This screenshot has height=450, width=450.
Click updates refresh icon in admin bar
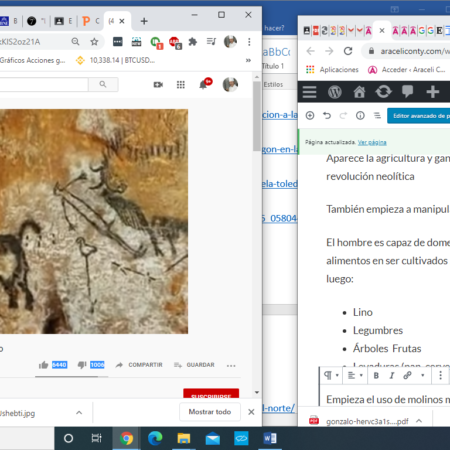(383, 91)
